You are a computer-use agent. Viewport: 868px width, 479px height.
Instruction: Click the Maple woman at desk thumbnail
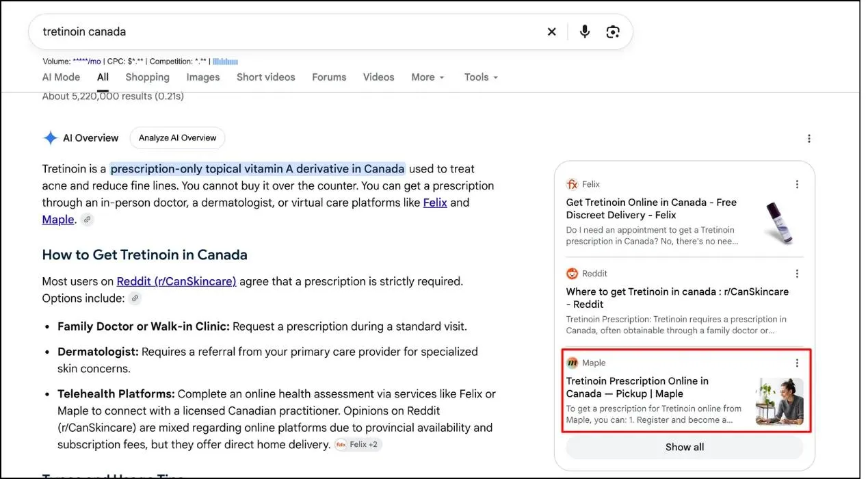[x=780, y=402]
